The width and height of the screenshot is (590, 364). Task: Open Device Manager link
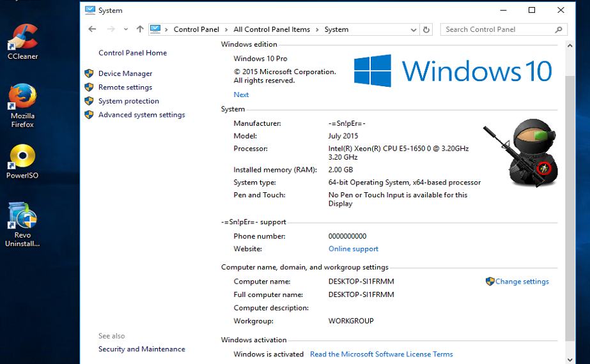pos(125,73)
